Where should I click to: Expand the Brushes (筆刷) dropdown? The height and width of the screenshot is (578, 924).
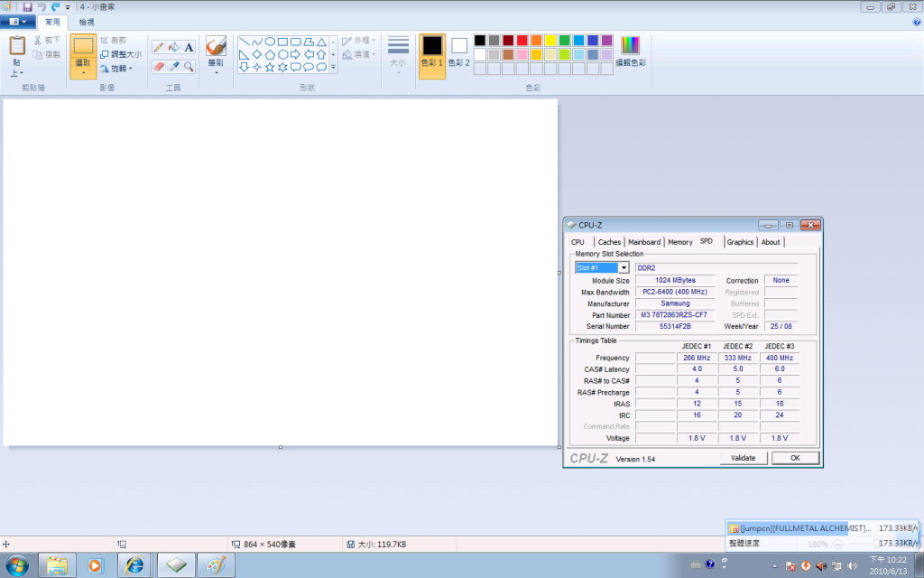216,70
